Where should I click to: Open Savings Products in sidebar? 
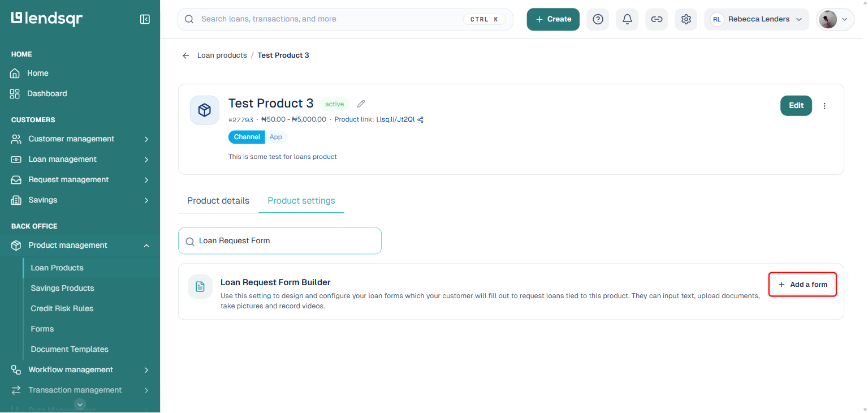[63, 289]
